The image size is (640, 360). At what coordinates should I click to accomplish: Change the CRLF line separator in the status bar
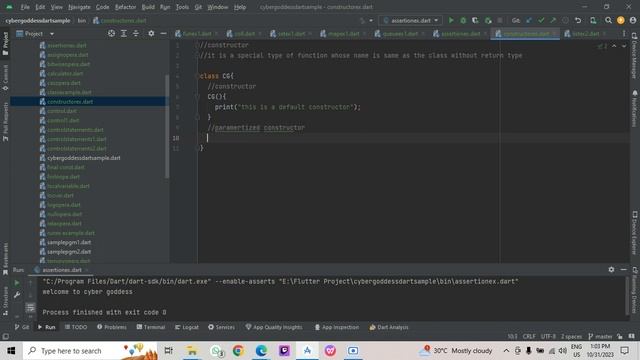(529, 336)
